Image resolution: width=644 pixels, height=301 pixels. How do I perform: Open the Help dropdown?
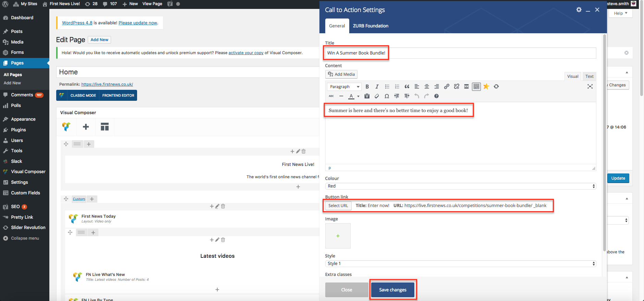pyautogui.click(x=620, y=13)
